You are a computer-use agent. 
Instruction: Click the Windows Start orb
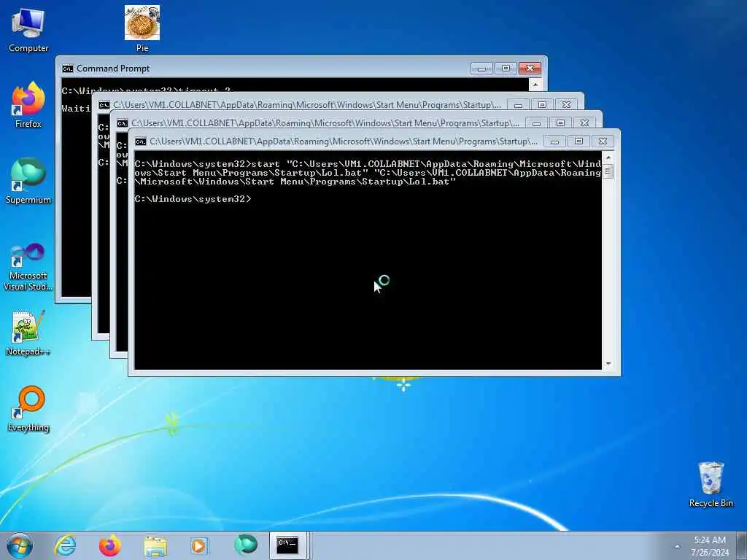[20, 545]
